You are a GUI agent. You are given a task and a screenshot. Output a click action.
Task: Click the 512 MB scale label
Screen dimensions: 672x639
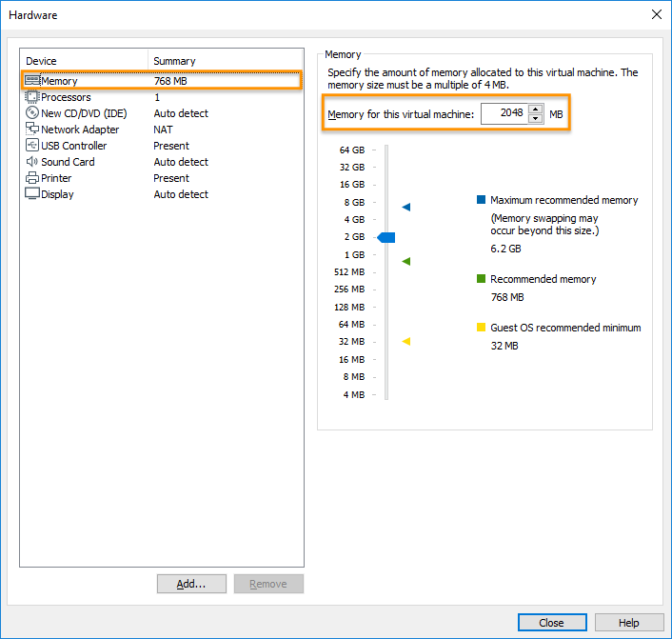(x=349, y=272)
